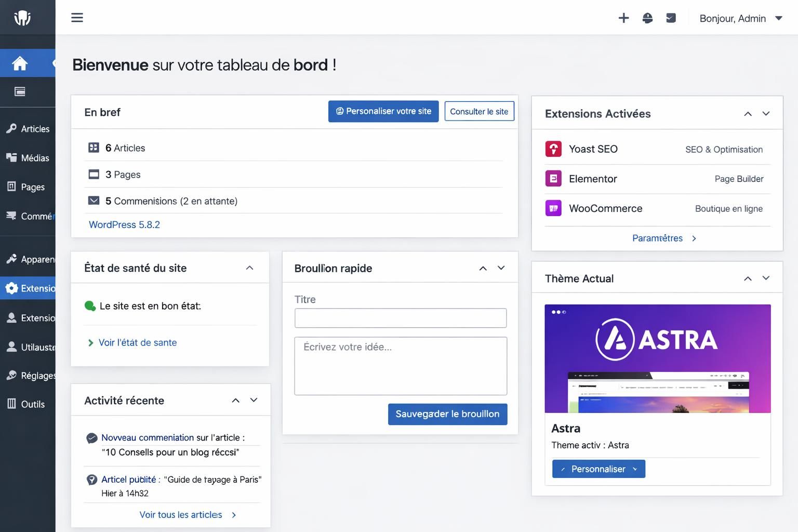Focus the Titre input field
Screen dimensions: 798x532
(401, 318)
